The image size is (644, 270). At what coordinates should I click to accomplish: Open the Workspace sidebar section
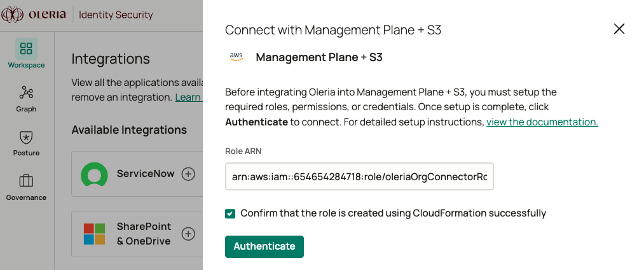26,49
